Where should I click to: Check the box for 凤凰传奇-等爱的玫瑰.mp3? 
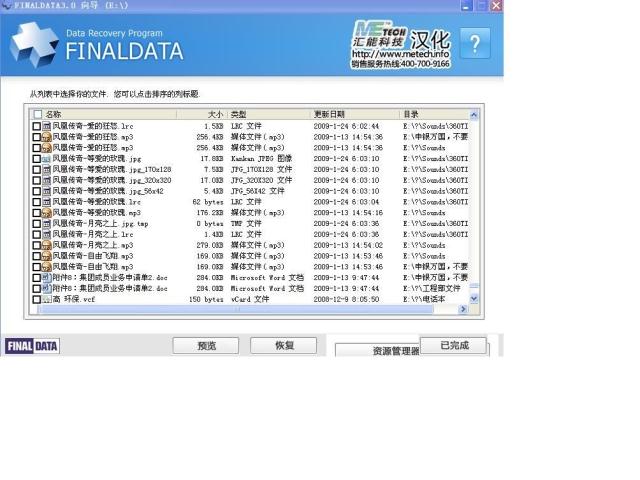36,213
